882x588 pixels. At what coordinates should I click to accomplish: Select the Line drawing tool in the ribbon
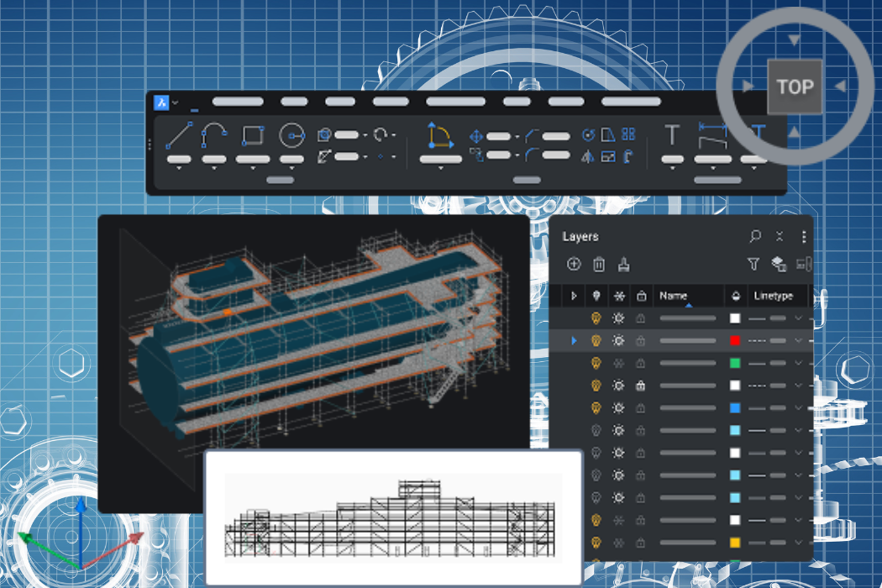click(x=180, y=135)
